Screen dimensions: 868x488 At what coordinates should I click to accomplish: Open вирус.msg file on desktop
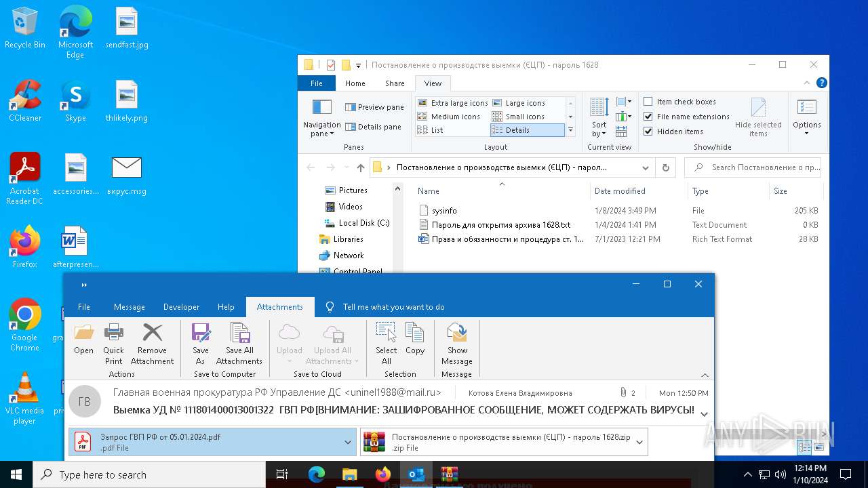127,175
